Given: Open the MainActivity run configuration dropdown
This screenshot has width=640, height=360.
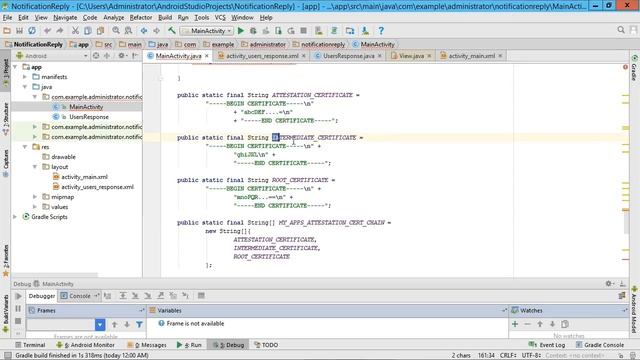Looking at the screenshot, I should [207, 31].
